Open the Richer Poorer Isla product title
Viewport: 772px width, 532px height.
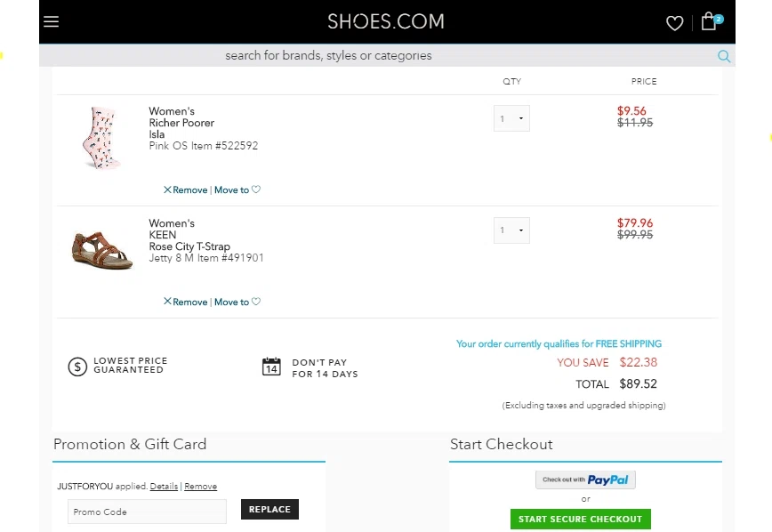[181, 123]
